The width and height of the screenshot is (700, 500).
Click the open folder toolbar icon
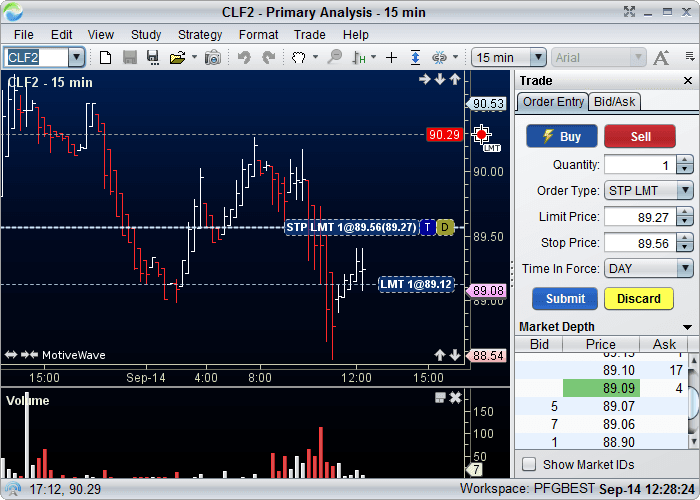pos(177,58)
